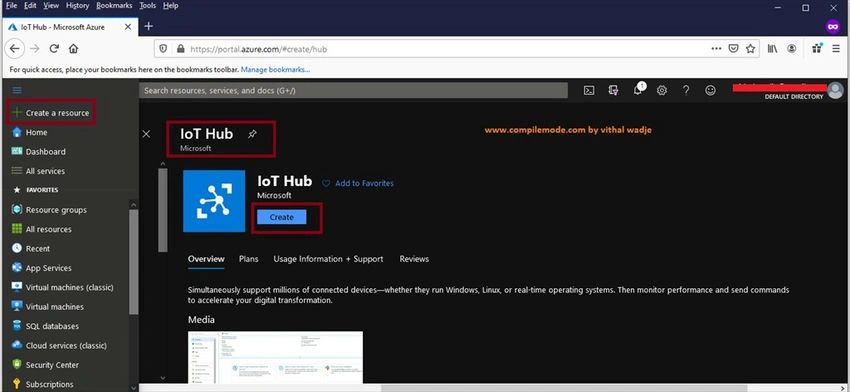Open the feedback smiley icon
The width and height of the screenshot is (850, 392).
710,91
